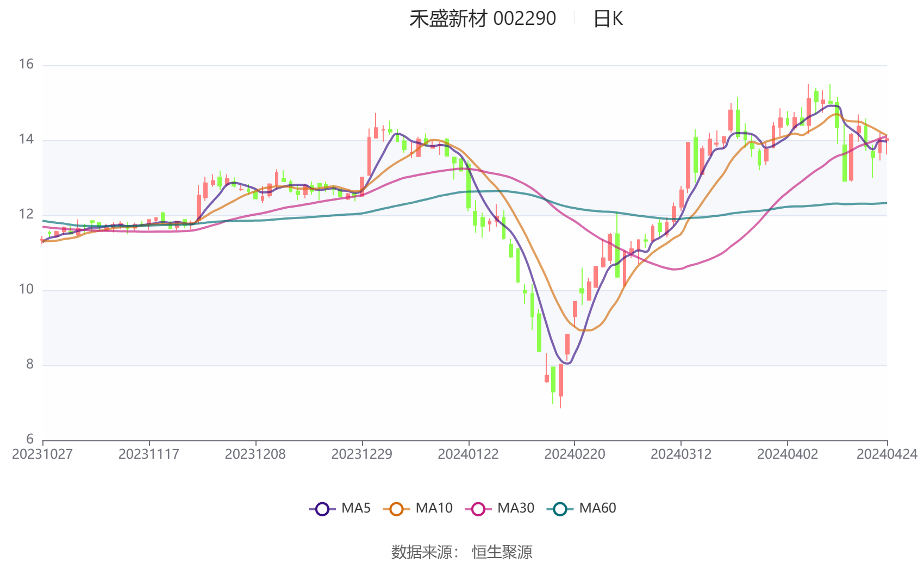Pick the 20240122 date on the x-axis

point(469,454)
